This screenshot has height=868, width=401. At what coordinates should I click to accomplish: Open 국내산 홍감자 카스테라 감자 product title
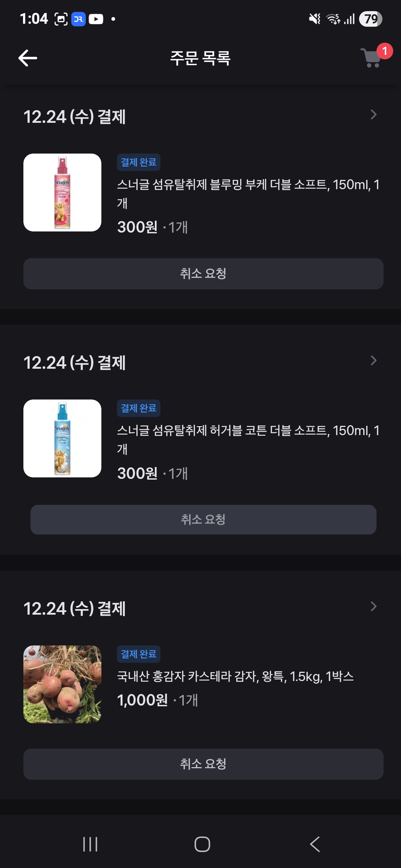[235, 677]
